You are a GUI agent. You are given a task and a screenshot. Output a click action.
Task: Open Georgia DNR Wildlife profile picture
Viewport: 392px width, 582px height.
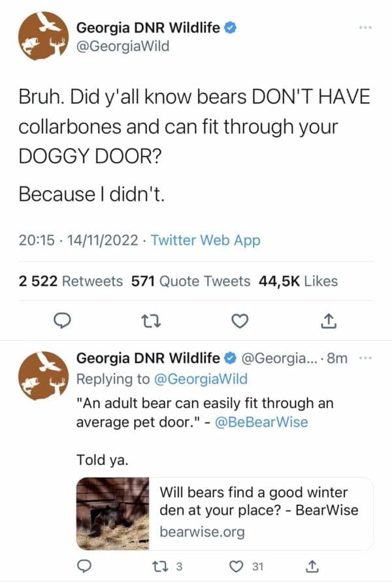[x=44, y=35]
